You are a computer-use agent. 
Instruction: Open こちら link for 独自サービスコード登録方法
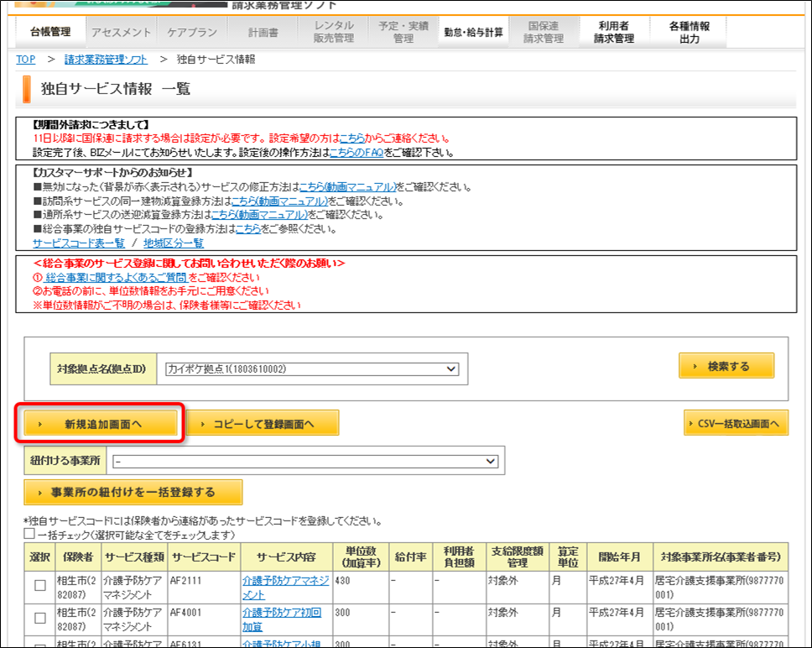pos(248,229)
